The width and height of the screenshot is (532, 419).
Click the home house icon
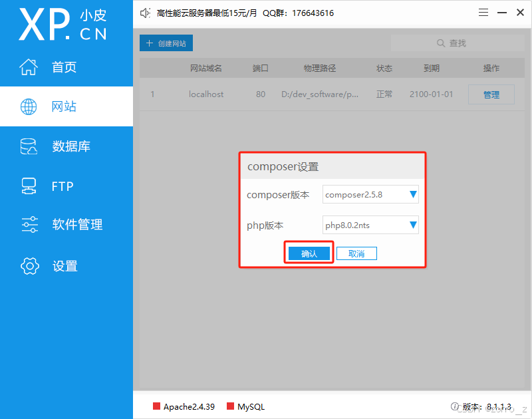click(x=29, y=67)
